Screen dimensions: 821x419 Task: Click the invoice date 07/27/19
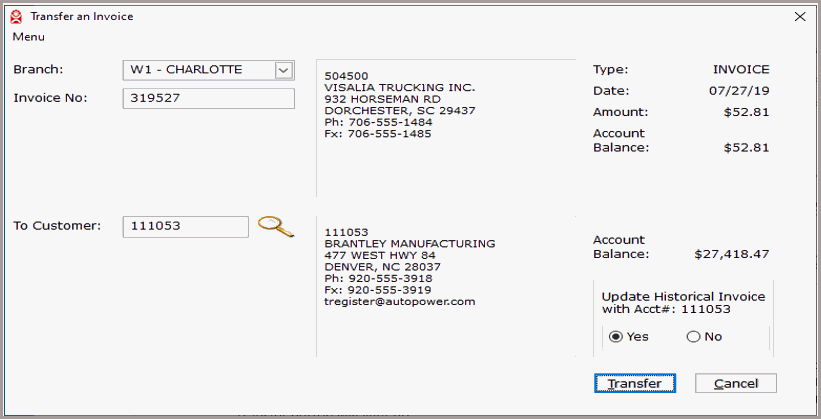[x=739, y=91]
